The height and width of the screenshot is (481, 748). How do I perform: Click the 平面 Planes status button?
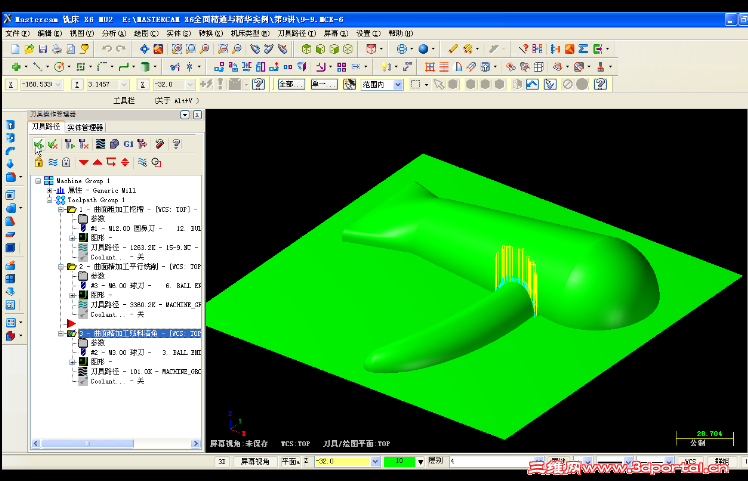[x=290, y=461]
